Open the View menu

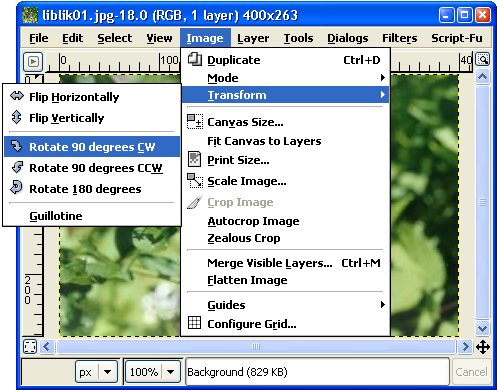tap(159, 38)
